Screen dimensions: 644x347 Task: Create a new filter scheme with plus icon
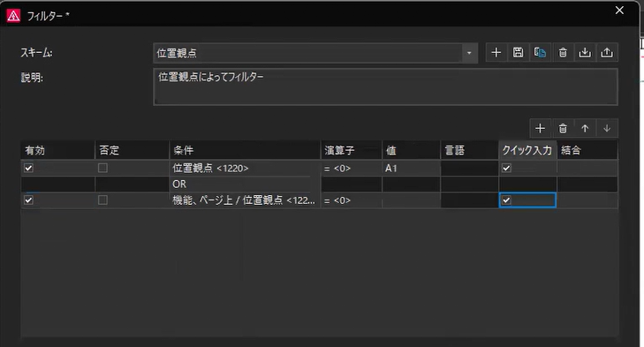pos(496,53)
